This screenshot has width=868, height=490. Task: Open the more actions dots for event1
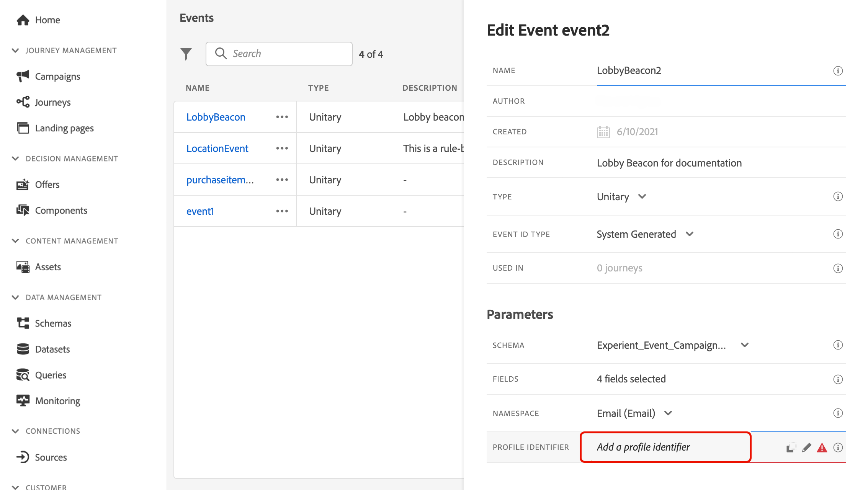click(282, 211)
